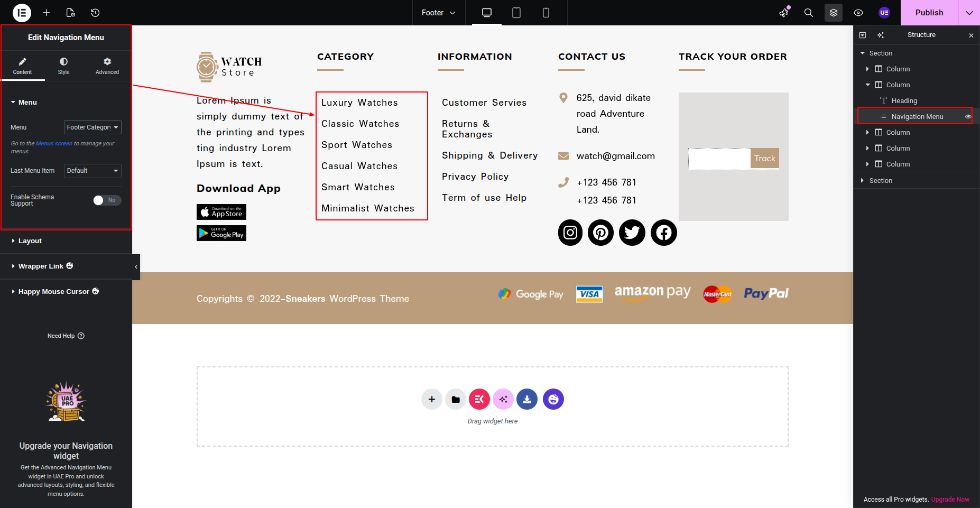Open the add element plus icon
The height and width of the screenshot is (508, 980).
coord(47,13)
